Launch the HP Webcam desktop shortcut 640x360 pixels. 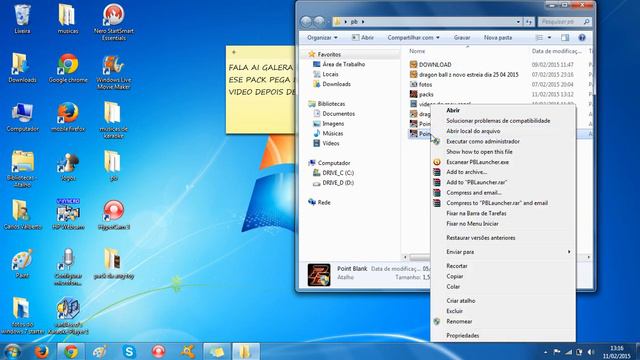68,214
